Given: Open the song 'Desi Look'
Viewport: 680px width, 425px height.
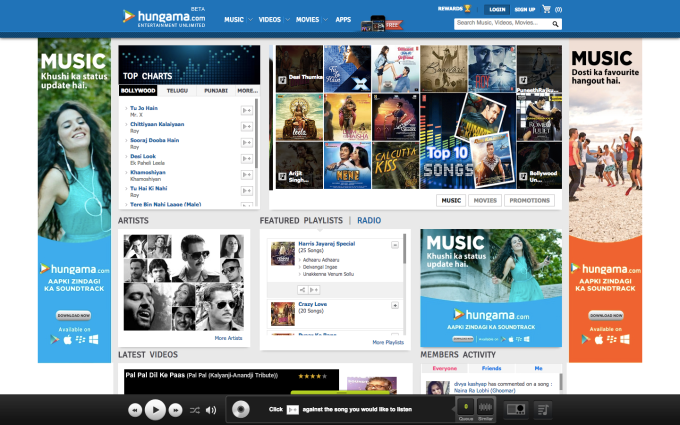Looking at the screenshot, I should click(143, 156).
